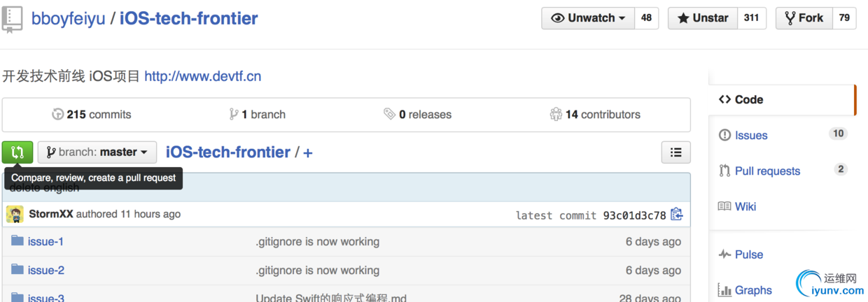Click StormXX avatar image
The width and height of the screenshot is (868, 302).
click(x=15, y=215)
